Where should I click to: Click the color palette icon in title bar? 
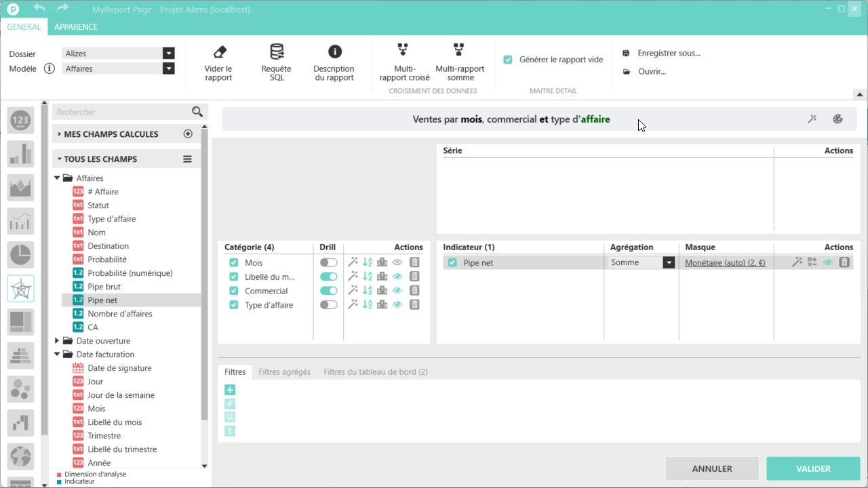(x=837, y=119)
